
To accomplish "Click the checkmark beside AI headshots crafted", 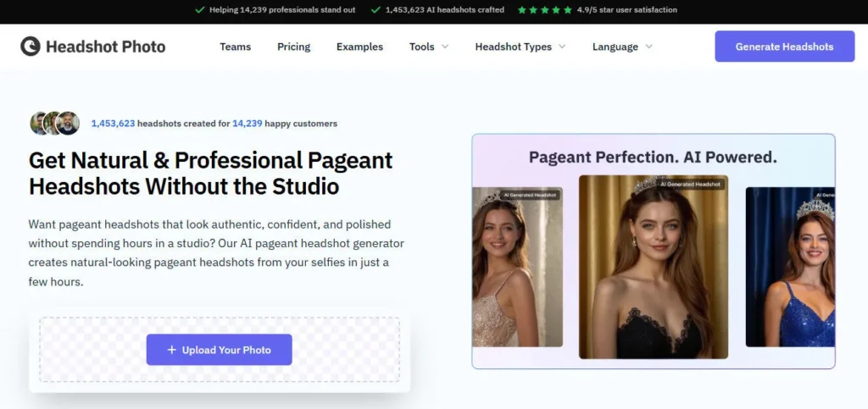I will tap(375, 10).
